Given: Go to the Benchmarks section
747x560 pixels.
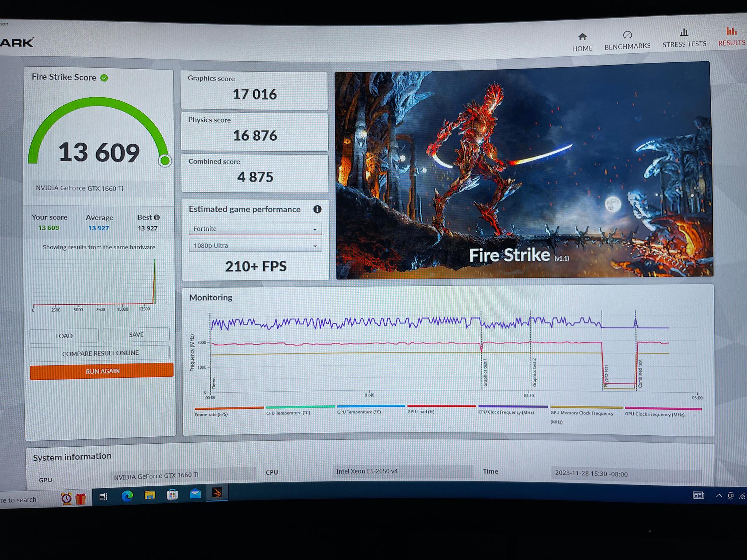Looking at the screenshot, I should 627,40.
